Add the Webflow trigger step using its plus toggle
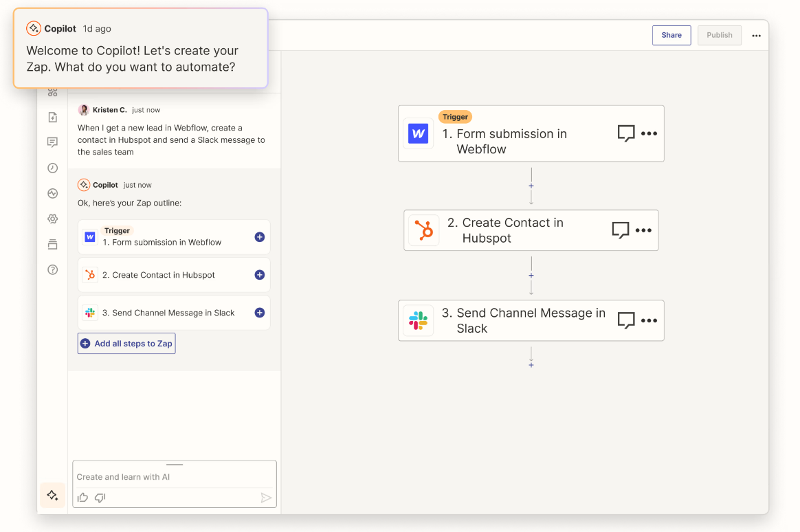The image size is (800, 532). click(x=259, y=236)
